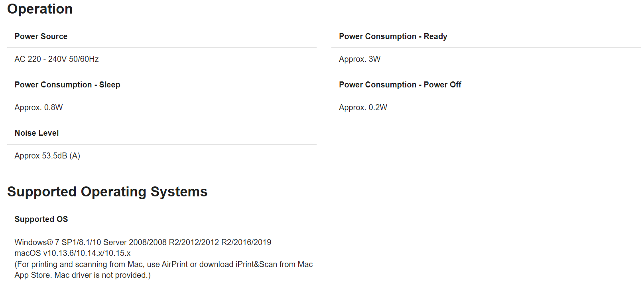Click the Supported OS label
The image size is (644, 289).
pos(41,219)
